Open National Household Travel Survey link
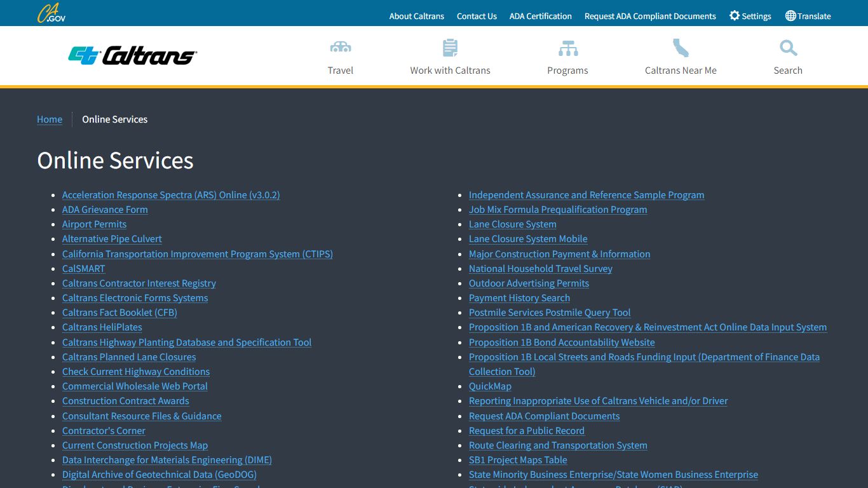The image size is (868, 488). pos(541,269)
